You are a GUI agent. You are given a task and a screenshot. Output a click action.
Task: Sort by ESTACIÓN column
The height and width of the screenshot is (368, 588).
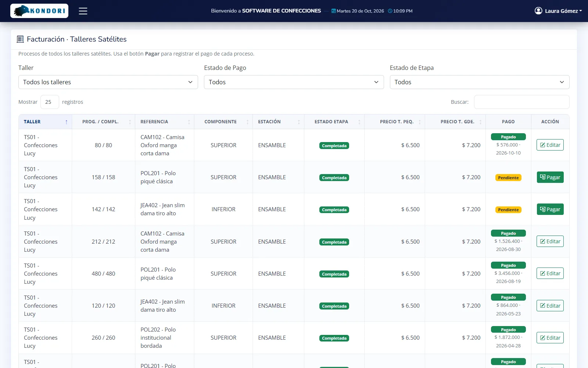(279, 122)
